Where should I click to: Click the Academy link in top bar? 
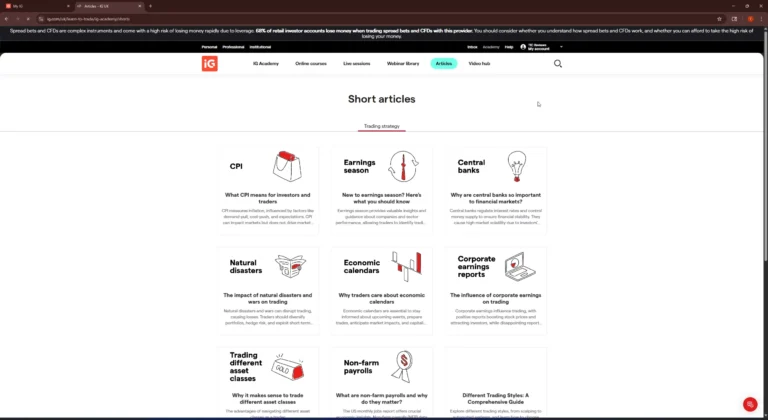(x=491, y=47)
